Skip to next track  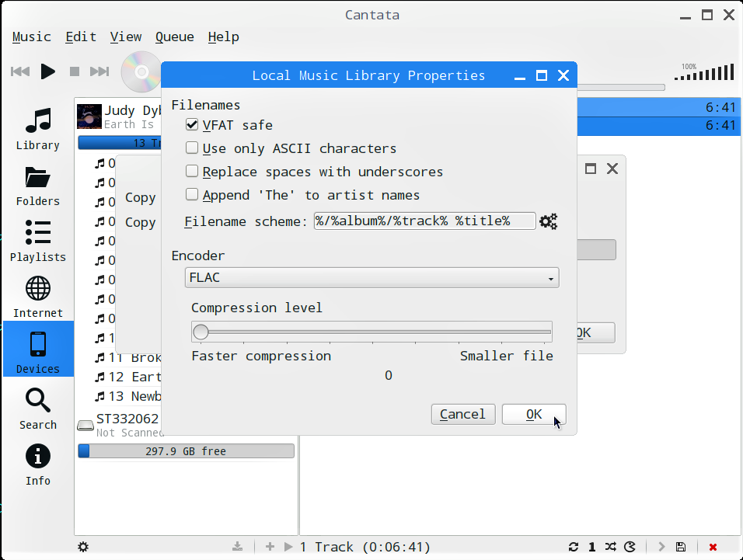(x=99, y=71)
